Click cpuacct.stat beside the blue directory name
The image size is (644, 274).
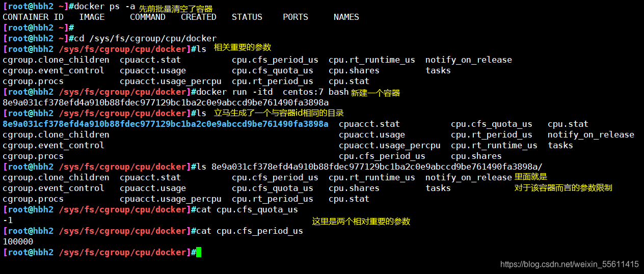369,124
